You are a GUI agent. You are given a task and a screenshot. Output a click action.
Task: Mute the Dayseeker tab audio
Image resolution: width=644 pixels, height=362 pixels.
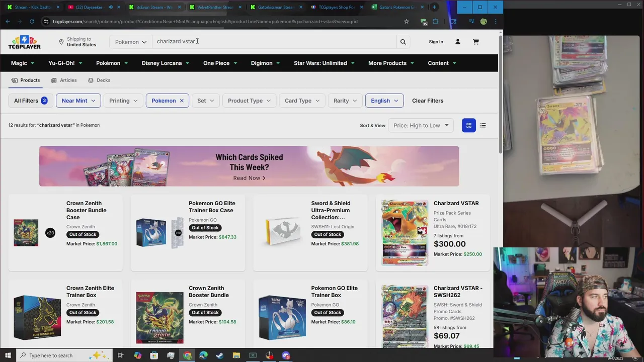110,7
